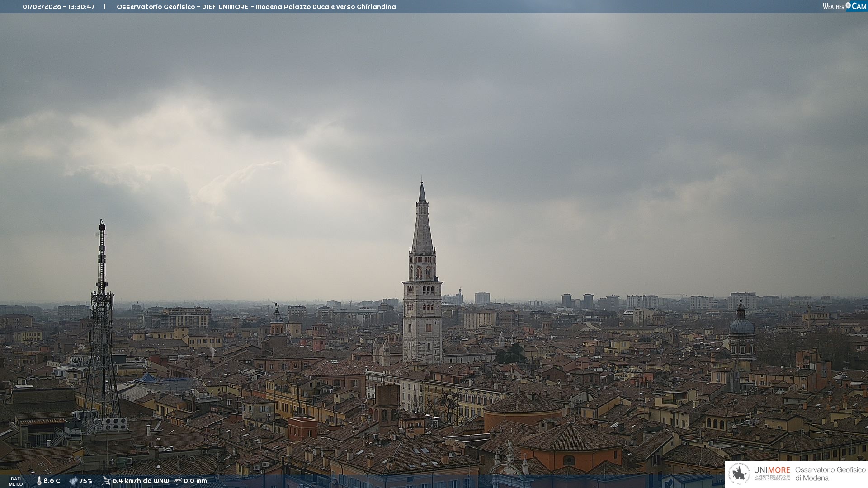Click the UNIMORE wordmark text
868x488 pixels.
point(772,470)
